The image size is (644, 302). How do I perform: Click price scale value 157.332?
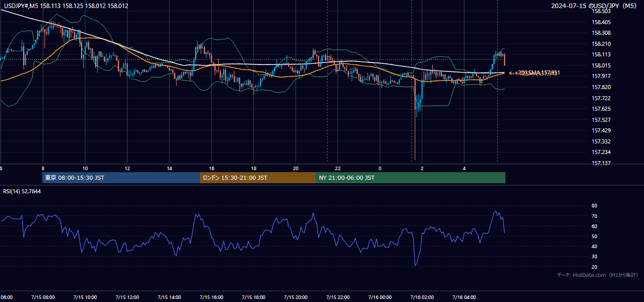point(602,141)
